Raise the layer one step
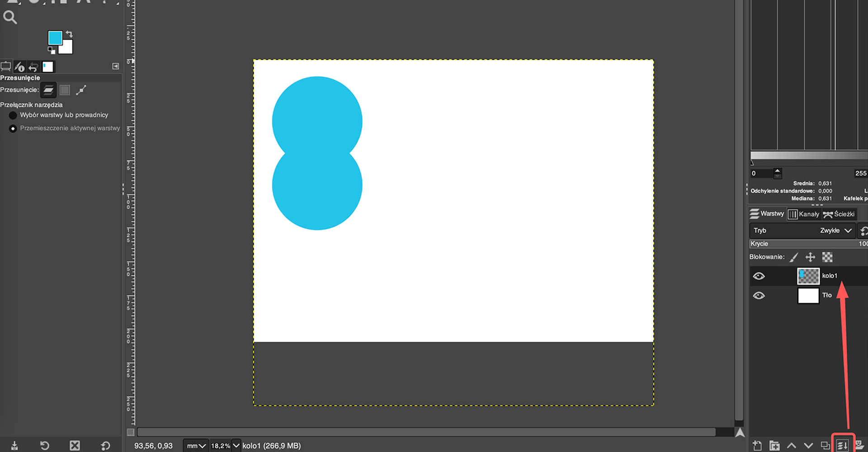Image resolution: width=868 pixels, height=452 pixels. click(792, 446)
